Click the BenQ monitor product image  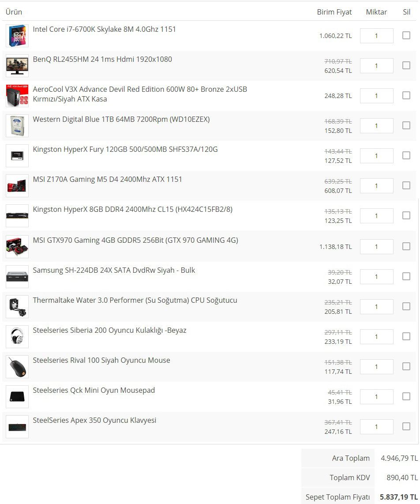coord(17,66)
